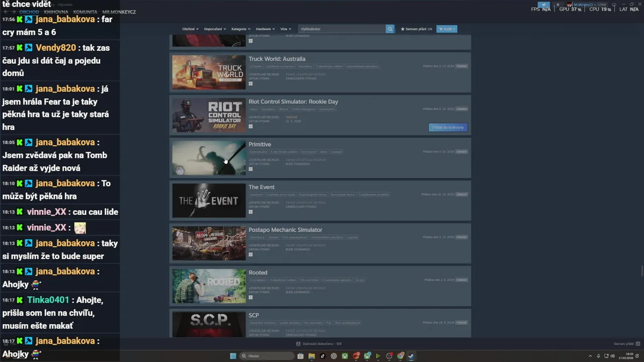The height and width of the screenshot is (362, 644).
Task: Open the SCP game title
Action: (x=254, y=315)
